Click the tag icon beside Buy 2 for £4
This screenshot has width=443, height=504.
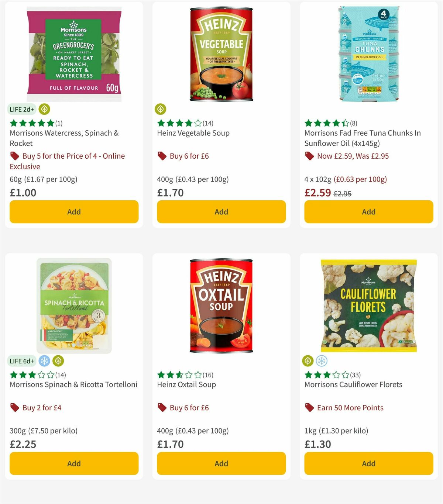point(15,407)
